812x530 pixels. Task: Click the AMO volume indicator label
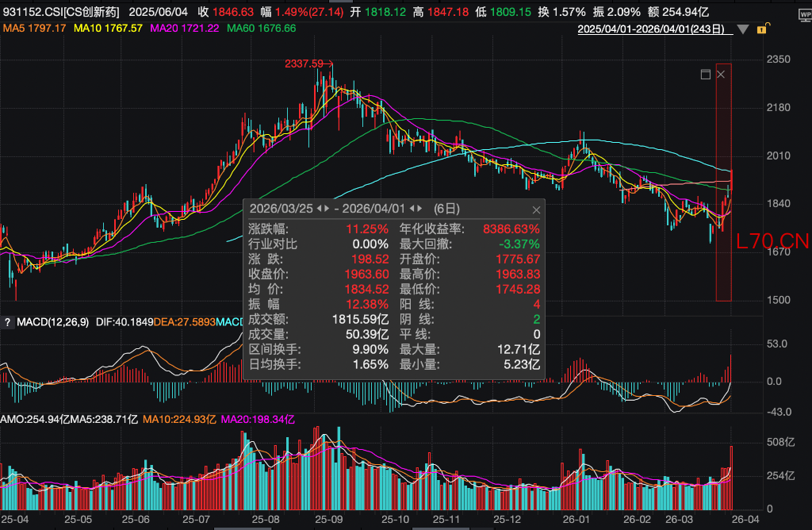pos(33,419)
